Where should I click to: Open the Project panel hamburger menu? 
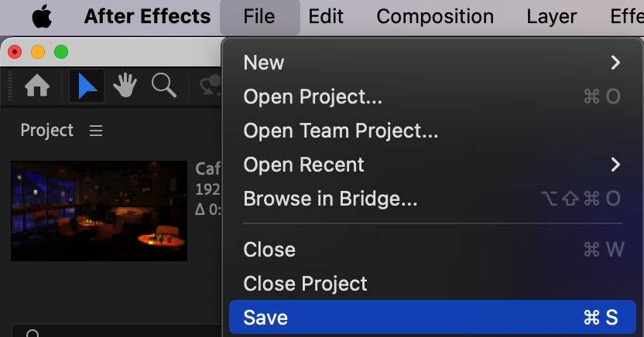click(x=96, y=131)
